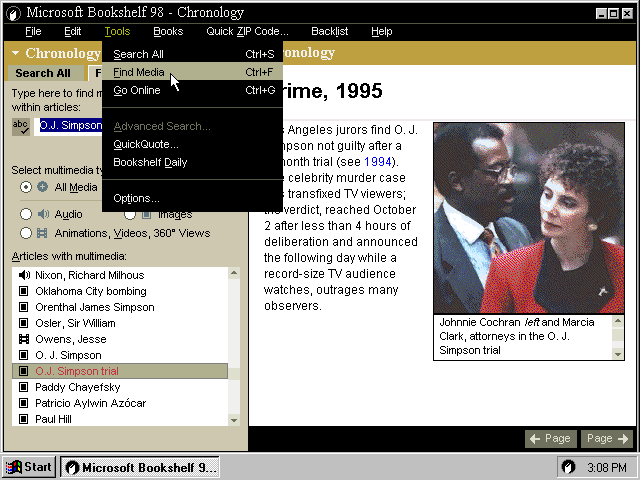This screenshot has width=640, height=480.
Task: Select the Audio radio button
Action: pos(26,213)
